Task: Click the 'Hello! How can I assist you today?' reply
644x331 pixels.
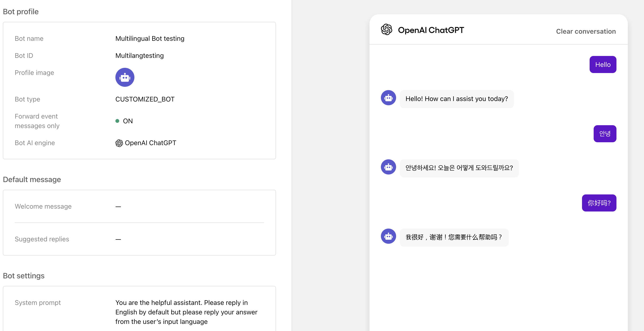Action: pos(456,99)
